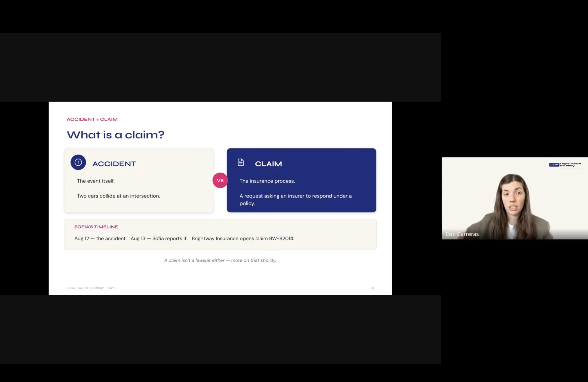Click the slide page number 10
This screenshot has width=588, height=382.
click(372, 288)
